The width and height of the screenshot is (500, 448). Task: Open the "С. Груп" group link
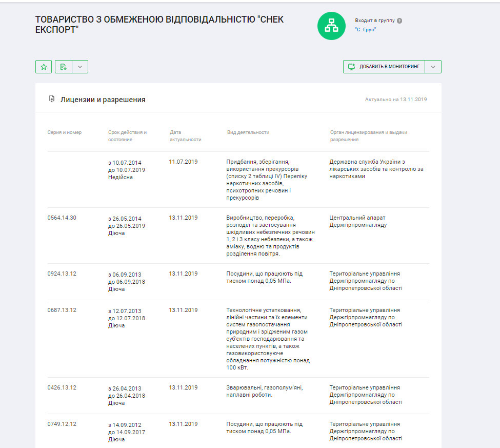click(366, 30)
